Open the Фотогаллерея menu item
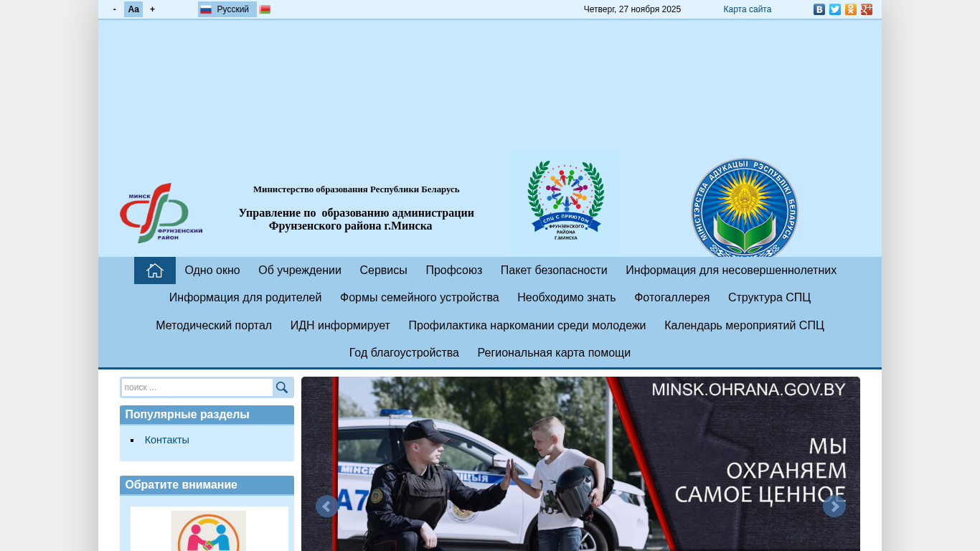Screen dimensions: 980x551 click(x=672, y=298)
